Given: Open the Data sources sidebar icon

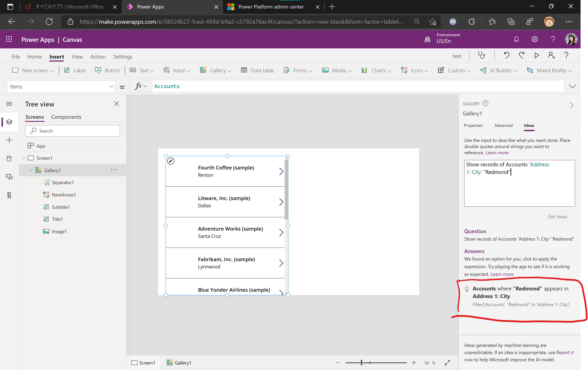Looking at the screenshot, I should [x=9, y=158].
